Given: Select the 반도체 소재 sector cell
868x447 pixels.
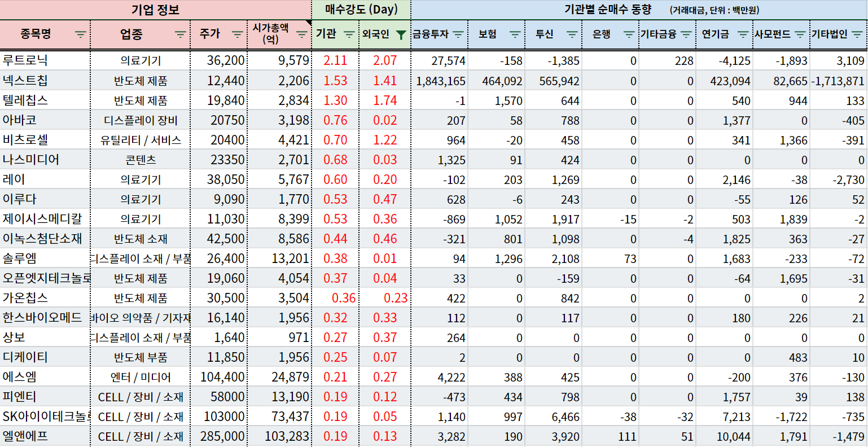Looking at the screenshot, I should tap(141, 238).
